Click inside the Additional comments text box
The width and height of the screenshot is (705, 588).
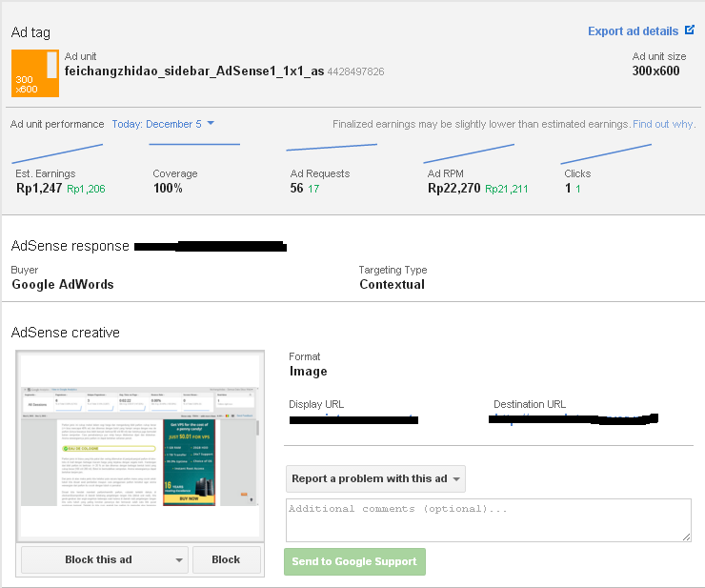pyautogui.click(x=488, y=519)
